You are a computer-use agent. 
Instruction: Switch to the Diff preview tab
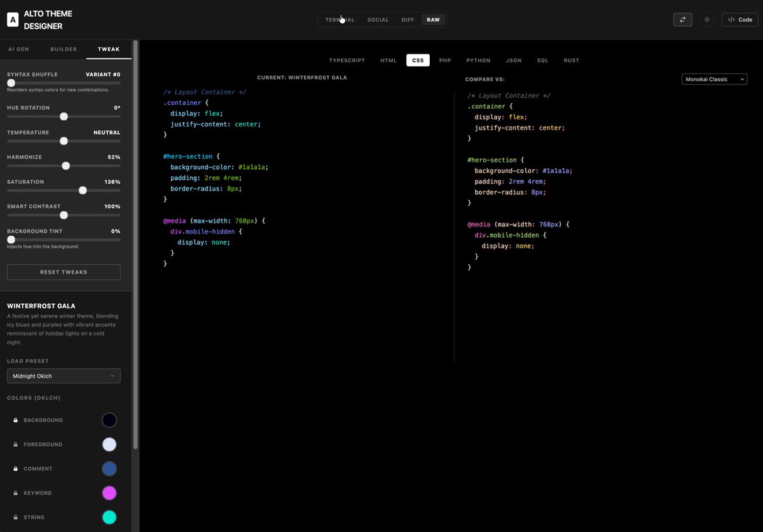pos(408,20)
